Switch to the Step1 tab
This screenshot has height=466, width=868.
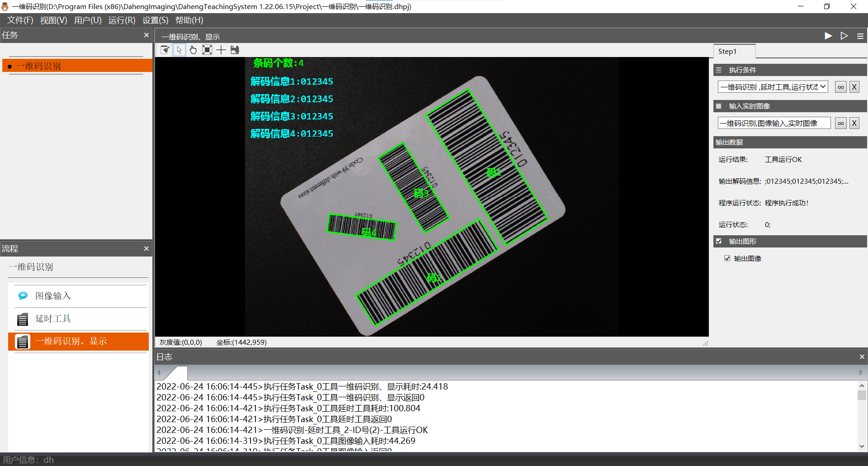click(734, 52)
